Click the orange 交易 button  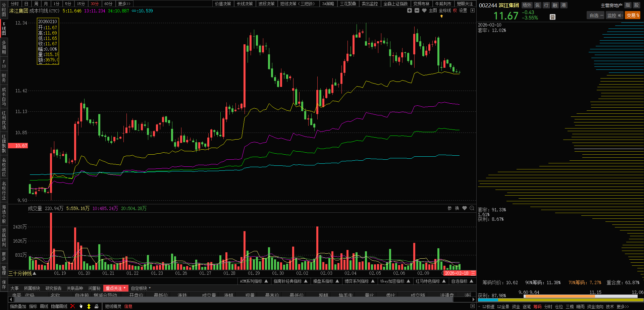click(633, 15)
